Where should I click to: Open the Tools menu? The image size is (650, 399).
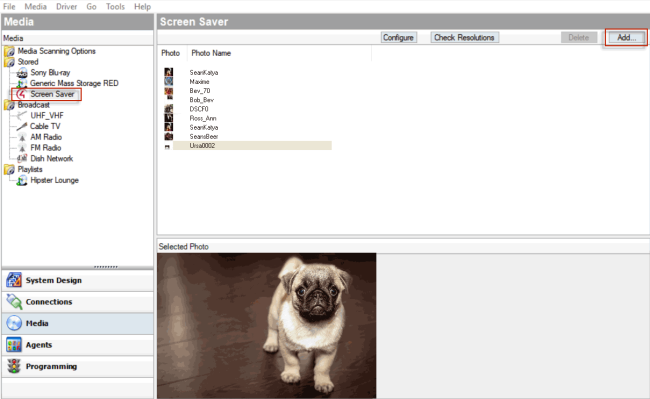[x=115, y=7]
